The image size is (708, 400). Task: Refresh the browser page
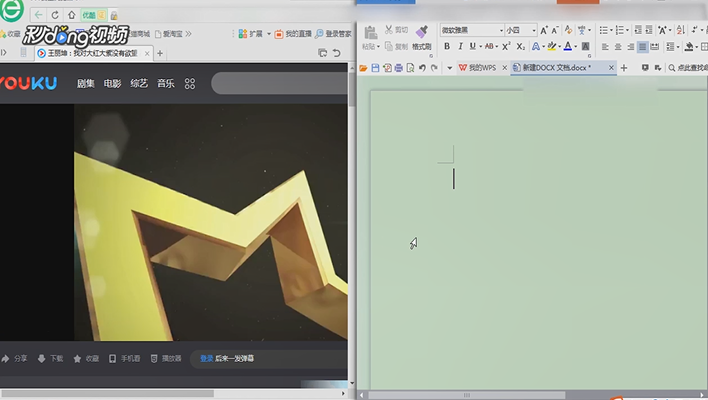pyautogui.click(x=55, y=15)
